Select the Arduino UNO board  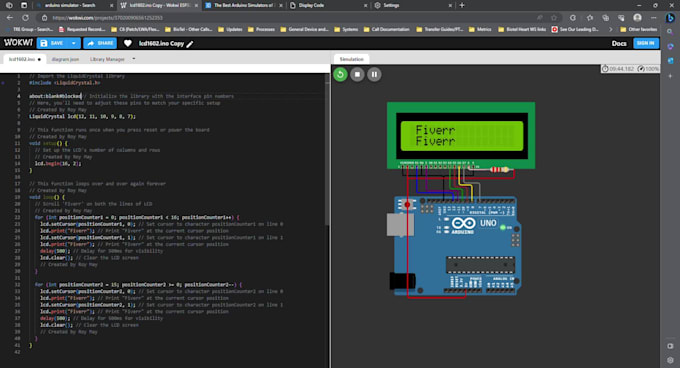(454, 246)
